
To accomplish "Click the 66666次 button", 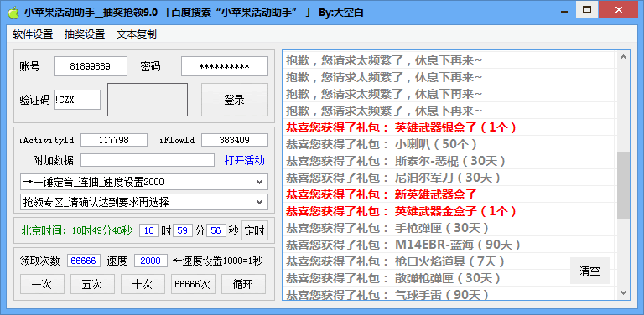I will pos(193,284).
